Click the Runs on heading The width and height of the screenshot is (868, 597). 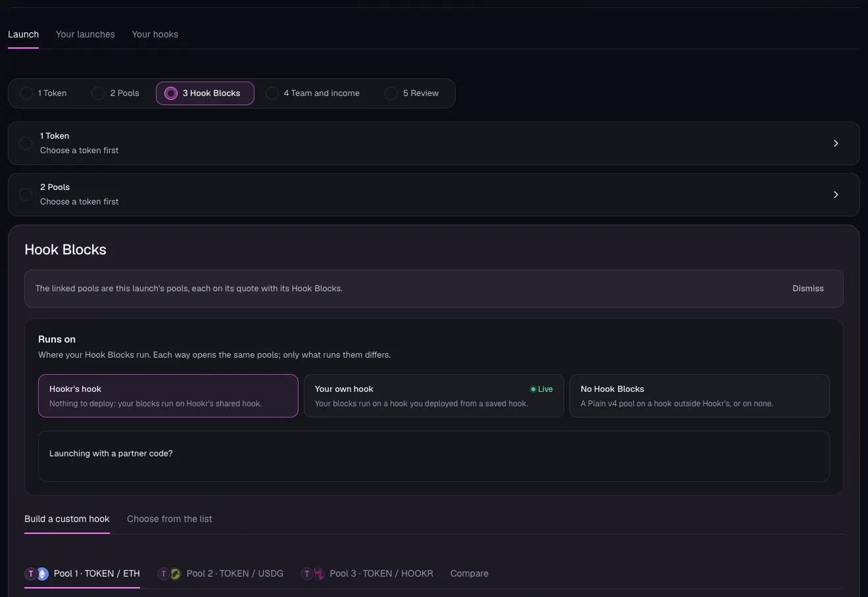(57, 339)
